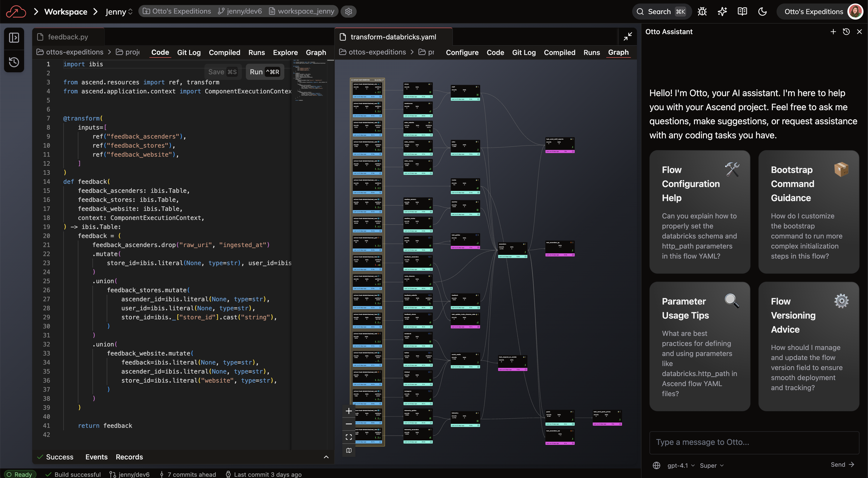
Task: Zoom in on the graph with plus
Action: [349, 411]
